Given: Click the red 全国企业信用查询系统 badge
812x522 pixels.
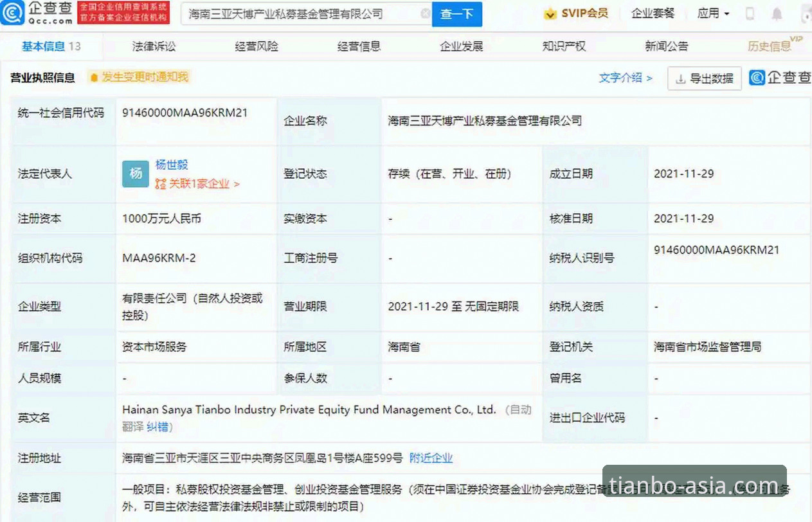Looking at the screenshot, I should pyautogui.click(x=123, y=13).
